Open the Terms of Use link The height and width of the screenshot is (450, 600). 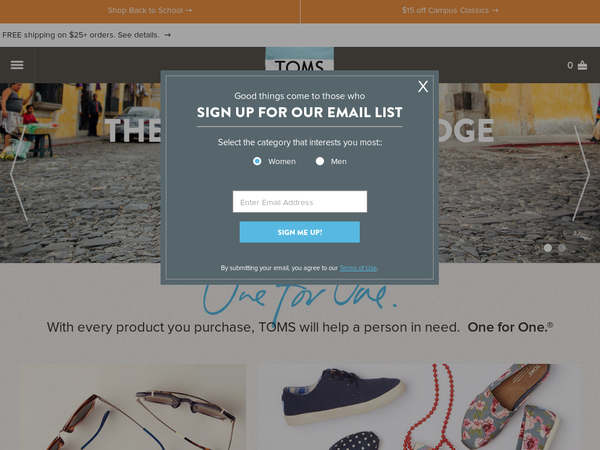pyautogui.click(x=358, y=268)
